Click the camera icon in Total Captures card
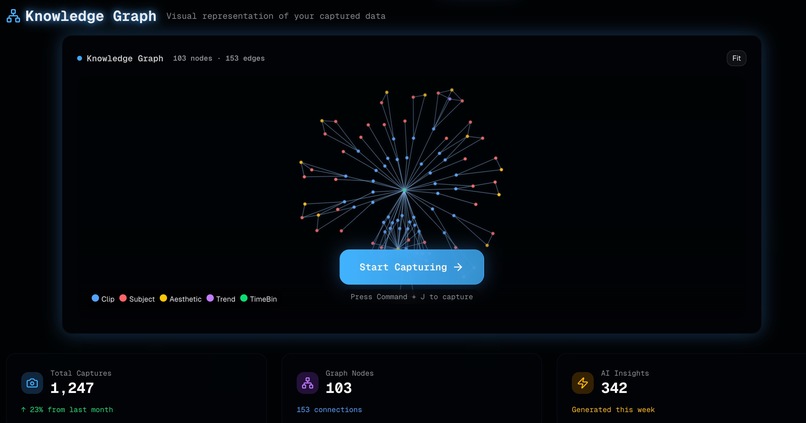The height and width of the screenshot is (423, 806). point(32,383)
